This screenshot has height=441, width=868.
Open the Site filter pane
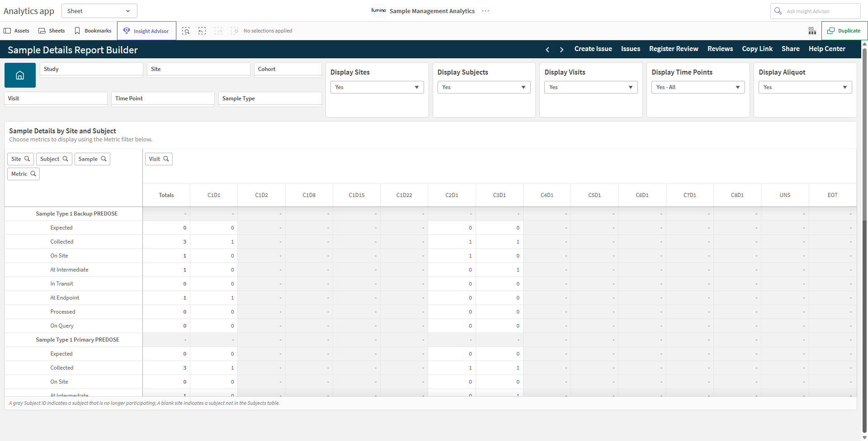199,70
